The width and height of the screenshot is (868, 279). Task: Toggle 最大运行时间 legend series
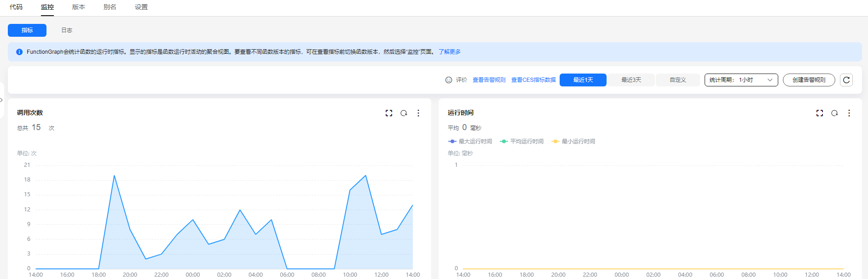click(x=470, y=142)
